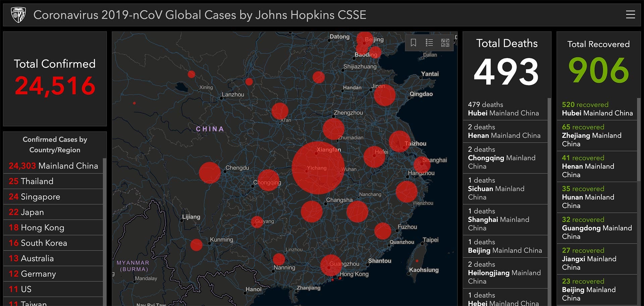Click the Total Deaths list scrollbar
This screenshot has width=644, height=306.
coord(549,202)
